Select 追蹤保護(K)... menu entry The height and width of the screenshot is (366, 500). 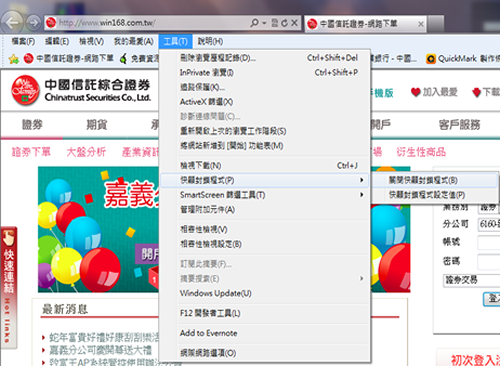click(265, 87)
